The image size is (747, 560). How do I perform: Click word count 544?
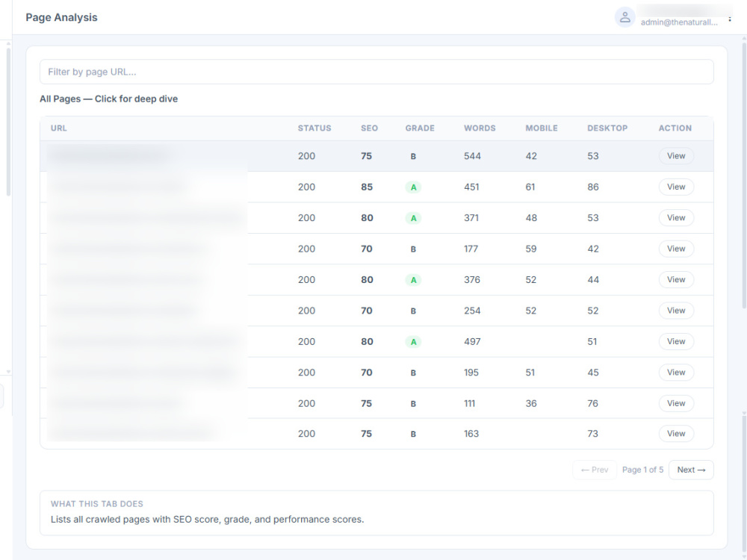coord(472,156)
